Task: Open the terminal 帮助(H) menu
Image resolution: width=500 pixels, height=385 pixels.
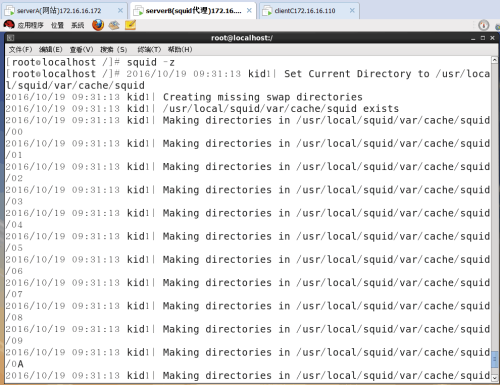Action: click(x=180, y=50)
